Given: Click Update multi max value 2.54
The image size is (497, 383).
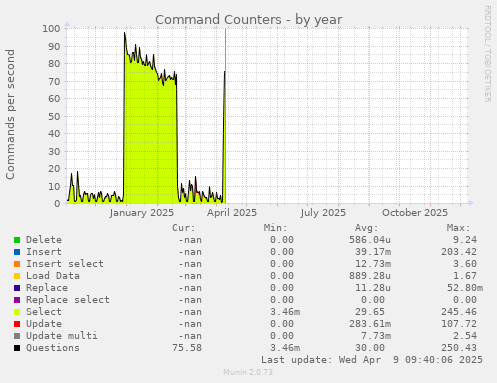Looking at the screenshot, I should point(465,336).
